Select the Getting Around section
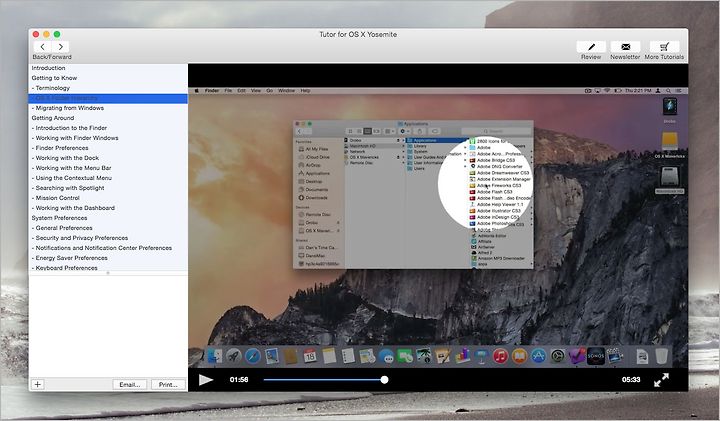The width and height of the screenshot is (720, 421). tap(108, 118)
